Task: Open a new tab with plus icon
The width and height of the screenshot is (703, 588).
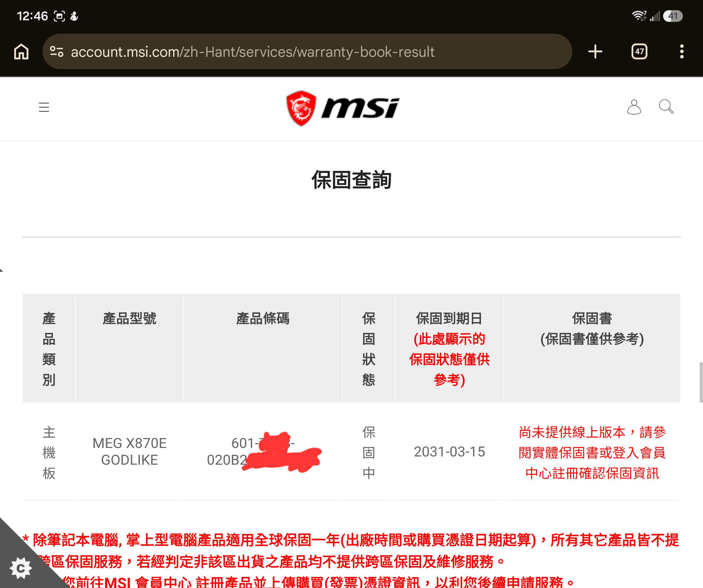Action: tap(595, 52)
